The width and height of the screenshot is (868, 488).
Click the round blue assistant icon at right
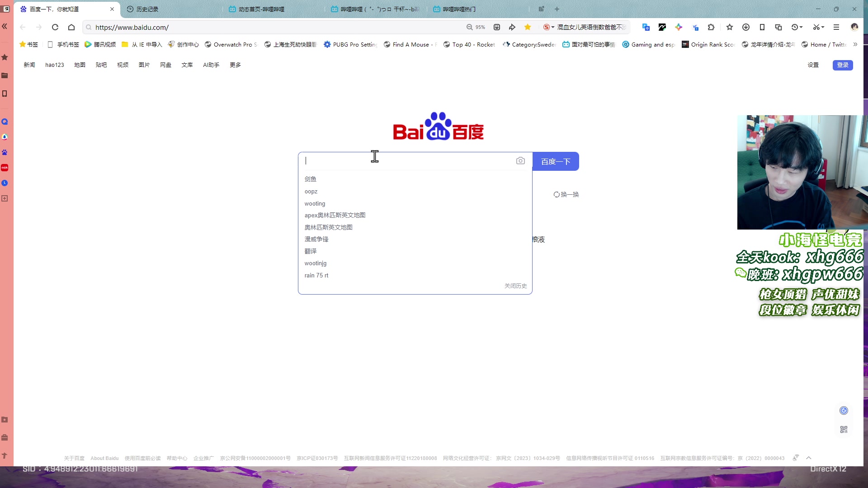point(844,410)
